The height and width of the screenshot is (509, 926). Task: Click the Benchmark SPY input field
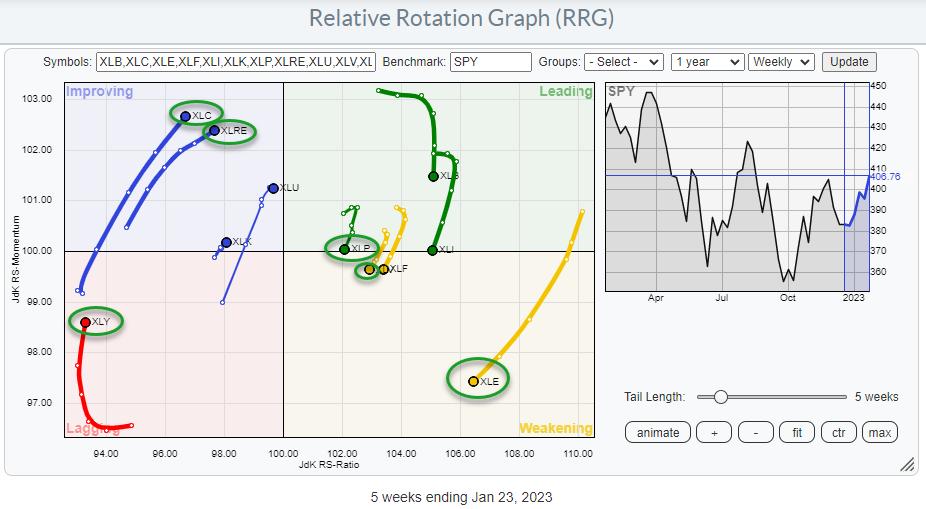(x=490, y=62)
